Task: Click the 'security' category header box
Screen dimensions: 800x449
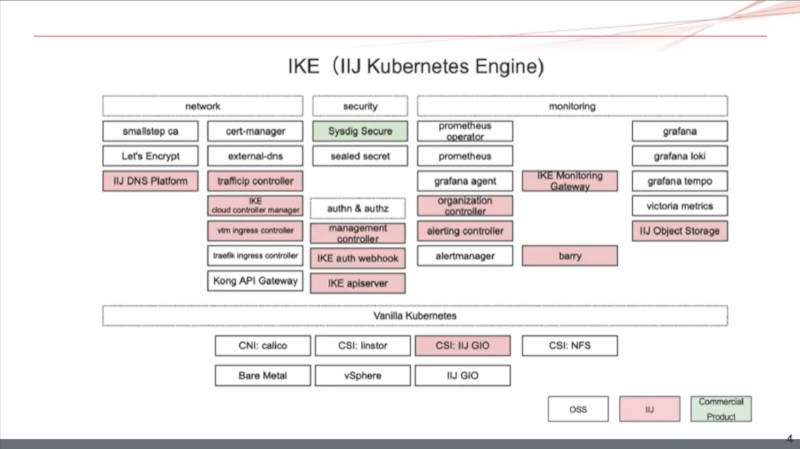Action: [360, 106]
